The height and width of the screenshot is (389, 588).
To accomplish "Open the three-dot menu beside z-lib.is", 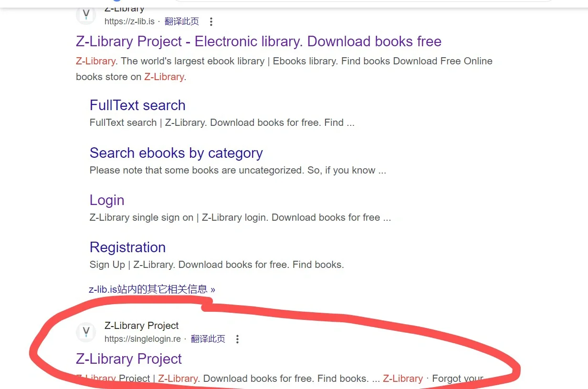I will pyautogui.click(x=211, y=21).
